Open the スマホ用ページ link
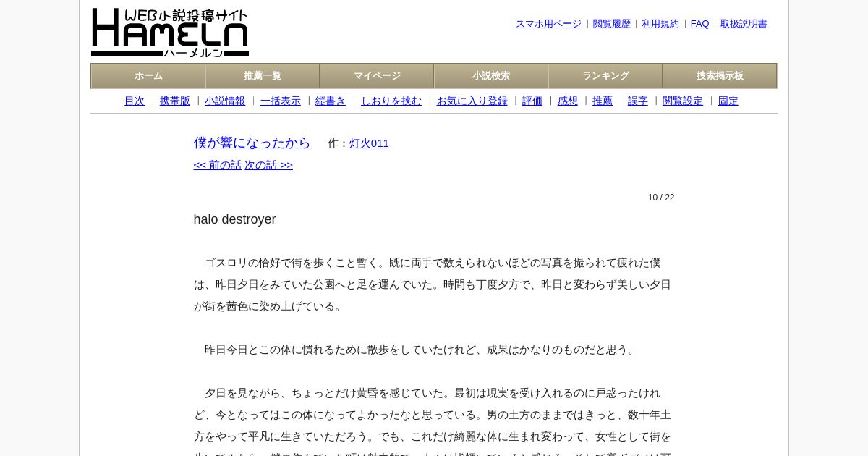 [x=548, y=24]
